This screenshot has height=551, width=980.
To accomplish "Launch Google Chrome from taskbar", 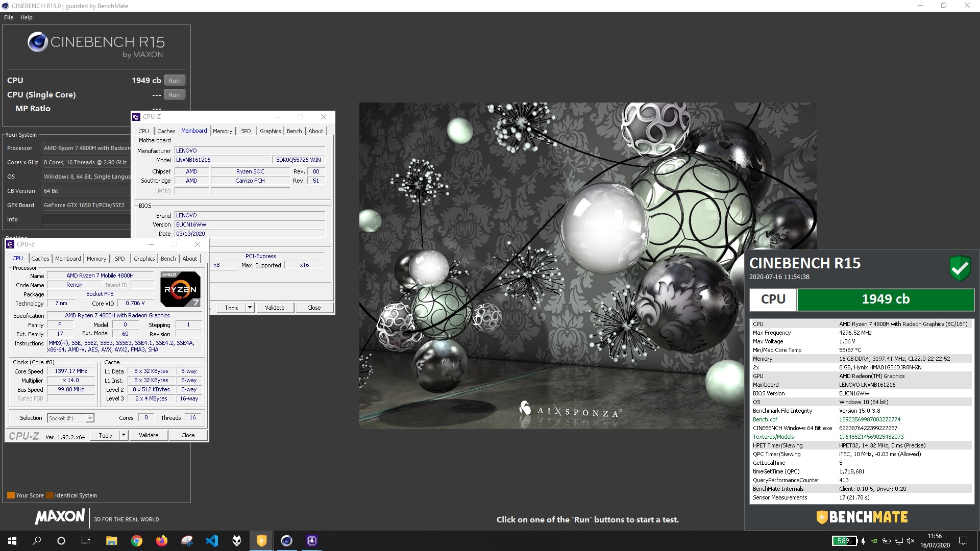I will coord(136,541).
